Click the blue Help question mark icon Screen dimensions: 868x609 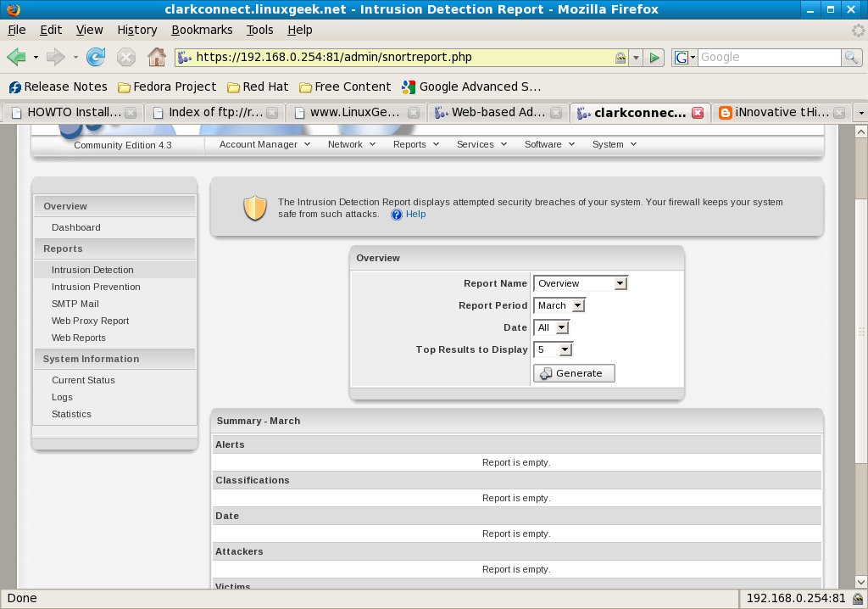pos(397,215)
